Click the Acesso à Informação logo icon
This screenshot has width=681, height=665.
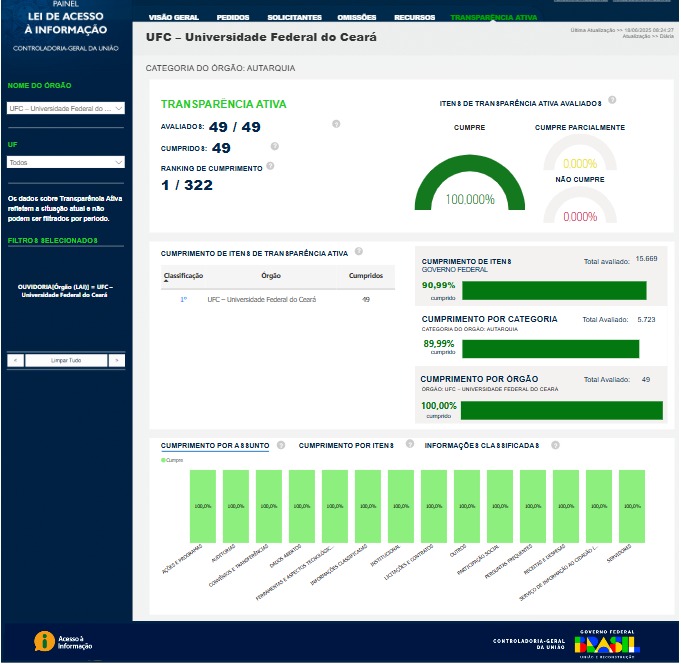44,642
